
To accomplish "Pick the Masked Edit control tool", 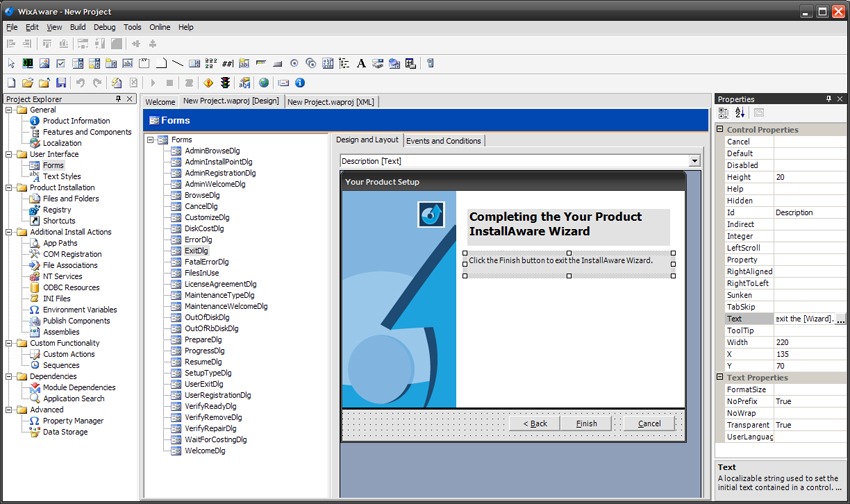I will click(228, 63).
